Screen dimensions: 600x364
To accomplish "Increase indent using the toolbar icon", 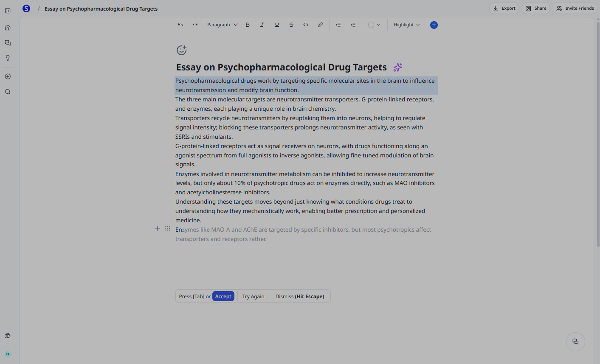I will [x=352, y=25].
